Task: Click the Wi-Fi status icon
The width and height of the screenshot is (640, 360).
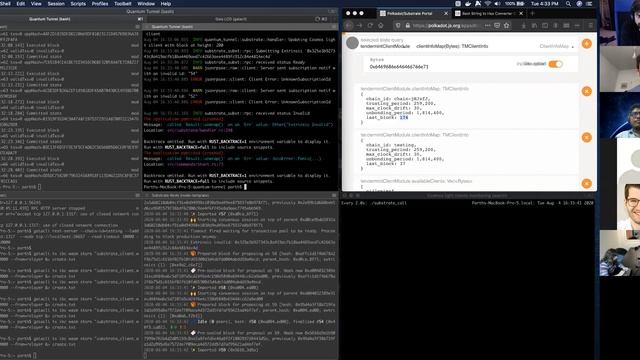Action: pyautogui.click(x=488, y=4)
